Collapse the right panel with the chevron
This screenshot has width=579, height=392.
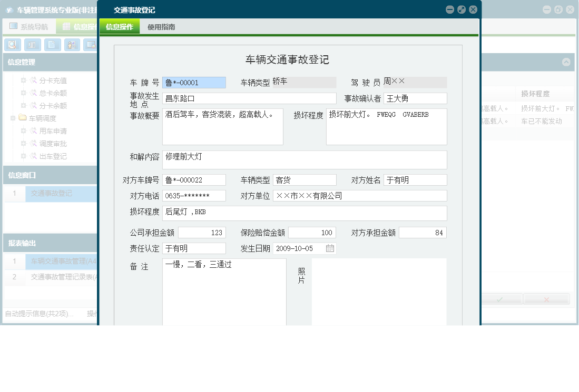pyautogui.click(x=566, y=63)
